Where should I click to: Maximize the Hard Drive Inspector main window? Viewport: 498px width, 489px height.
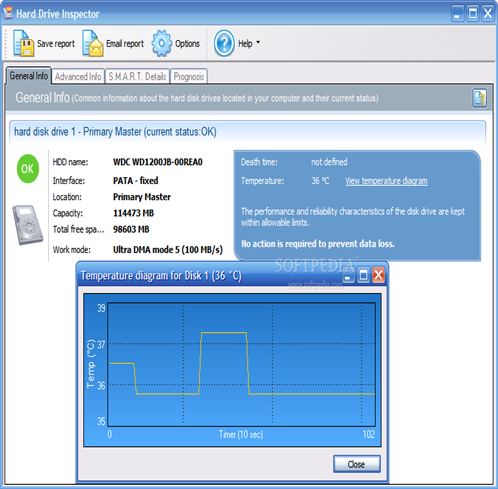[x=473, y=14]
